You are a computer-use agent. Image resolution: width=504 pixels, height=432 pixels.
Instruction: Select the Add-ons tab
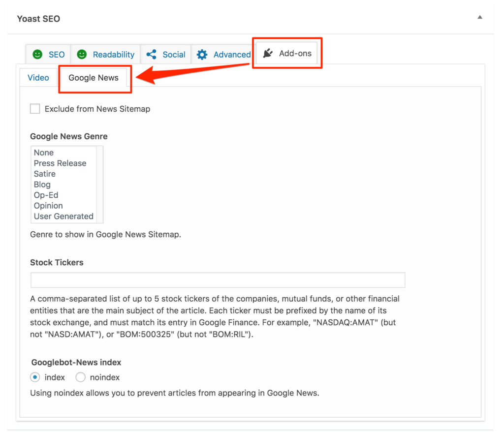point(287,53)
